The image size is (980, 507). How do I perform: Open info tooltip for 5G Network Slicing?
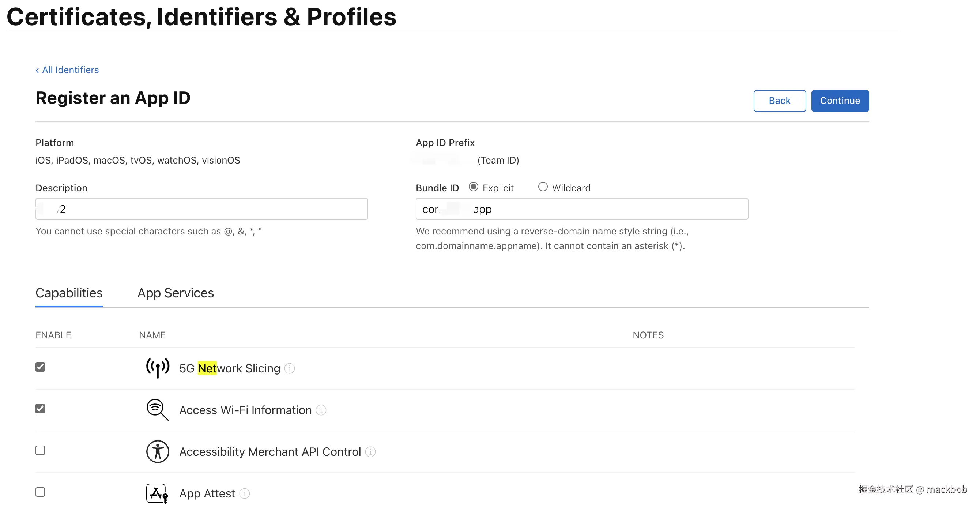coord(290,368)
